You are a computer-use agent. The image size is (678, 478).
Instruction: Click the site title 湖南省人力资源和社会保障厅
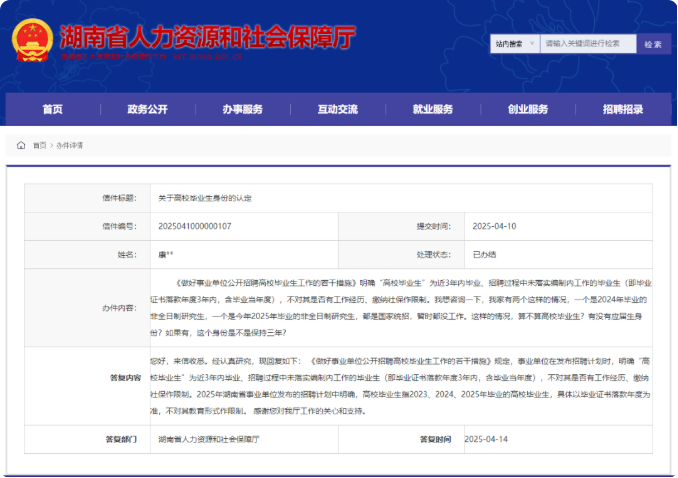(x=208, y=37)
